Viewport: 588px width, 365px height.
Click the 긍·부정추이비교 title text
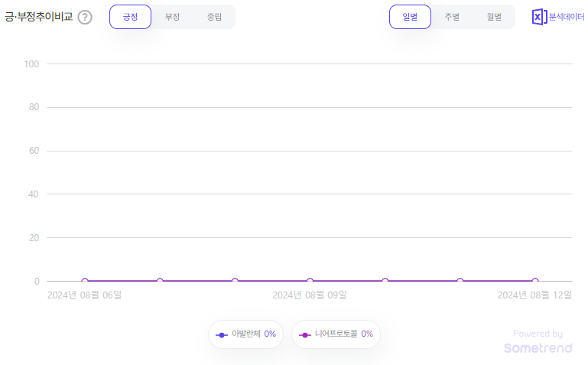pyautogui.click(x=39, y=17)
